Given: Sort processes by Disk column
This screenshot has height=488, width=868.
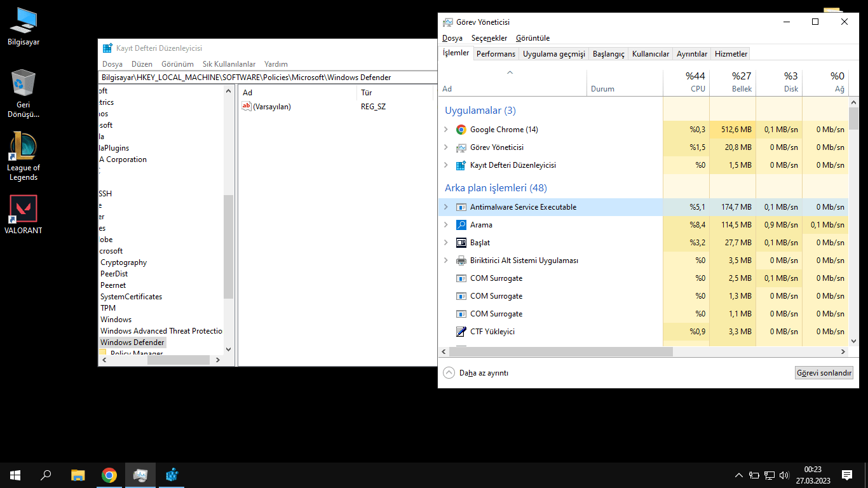Looking at the screenshot, I should click(x=779, y=83).
